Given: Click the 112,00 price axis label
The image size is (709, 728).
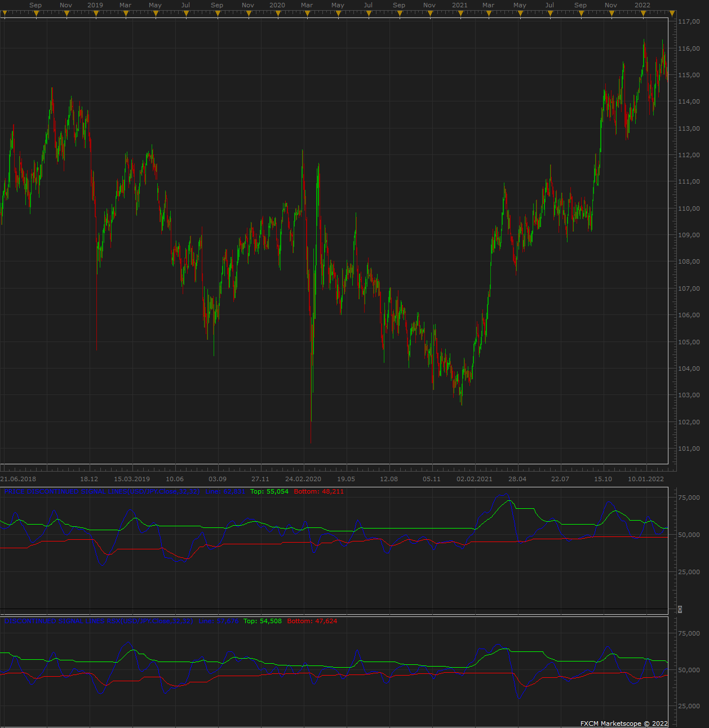Looking at the screenshot, I should [x=689, y=155].
